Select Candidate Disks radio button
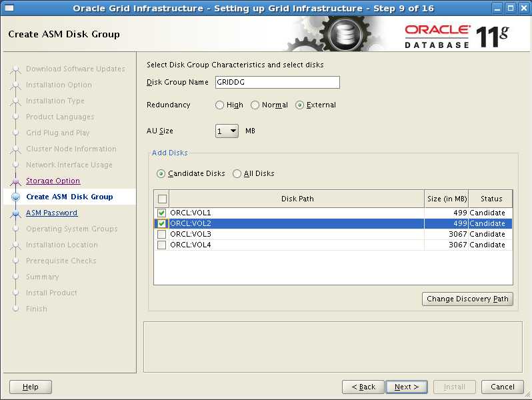 (x=161, y=174)
